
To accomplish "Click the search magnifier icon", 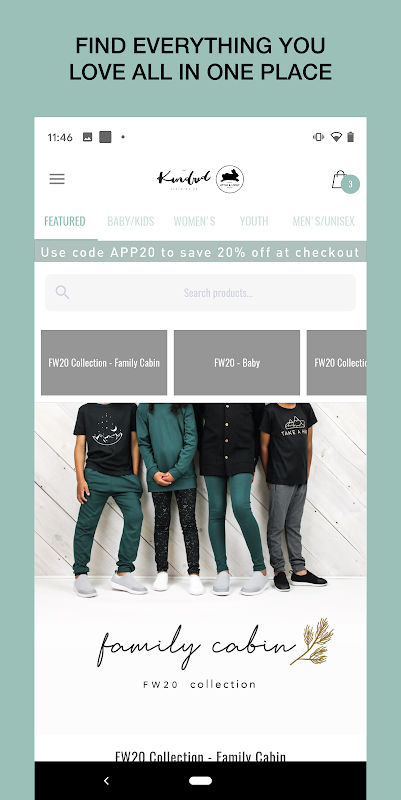I will coord(62,292).
